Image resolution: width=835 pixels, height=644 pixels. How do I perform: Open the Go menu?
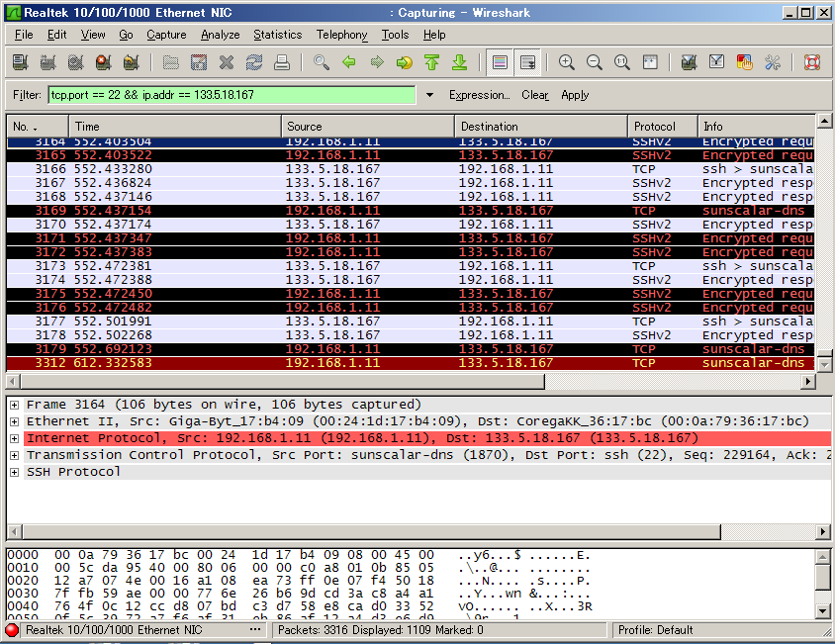[x=126, y=35]
